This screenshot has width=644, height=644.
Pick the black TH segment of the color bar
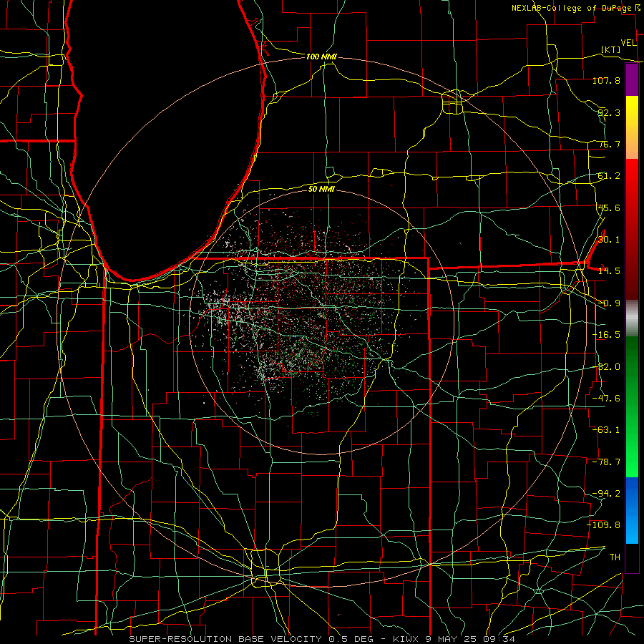(x=632, y=557)
